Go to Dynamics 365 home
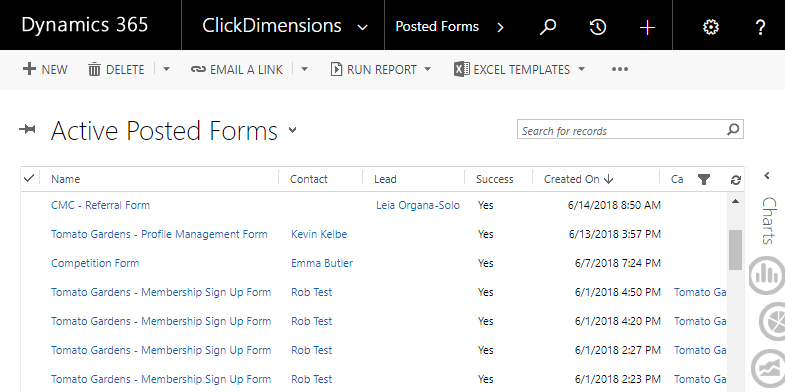Screen dimensions: 785x392 point(85,25)
